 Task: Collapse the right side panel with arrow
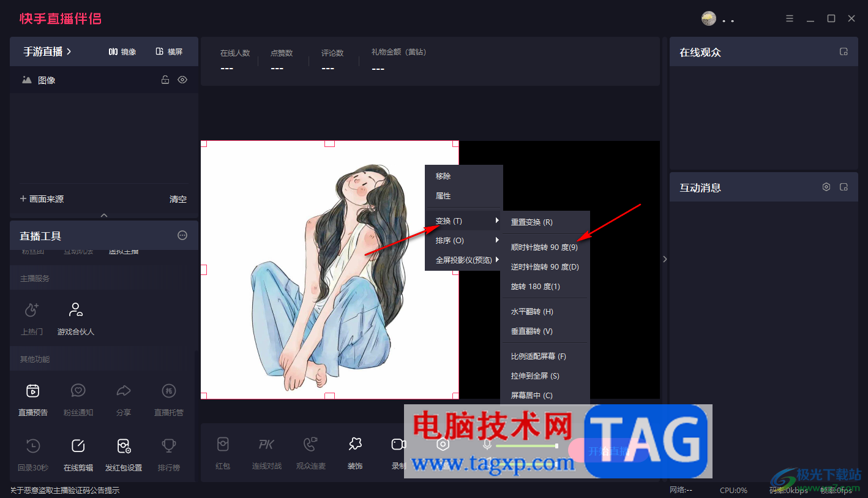665,259
